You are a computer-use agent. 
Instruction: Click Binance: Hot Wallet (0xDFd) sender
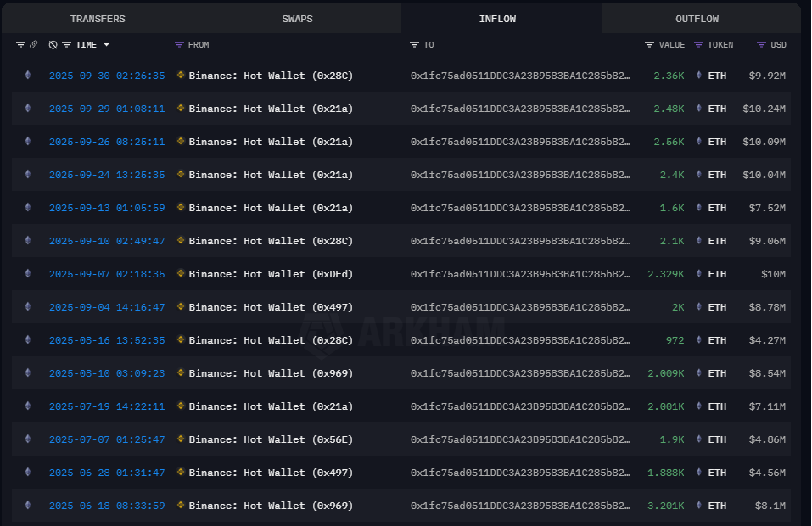tap(271, 274)
